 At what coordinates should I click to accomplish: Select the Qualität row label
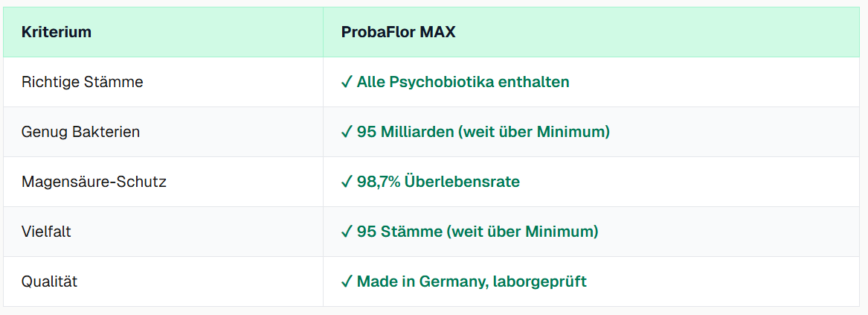50,281
